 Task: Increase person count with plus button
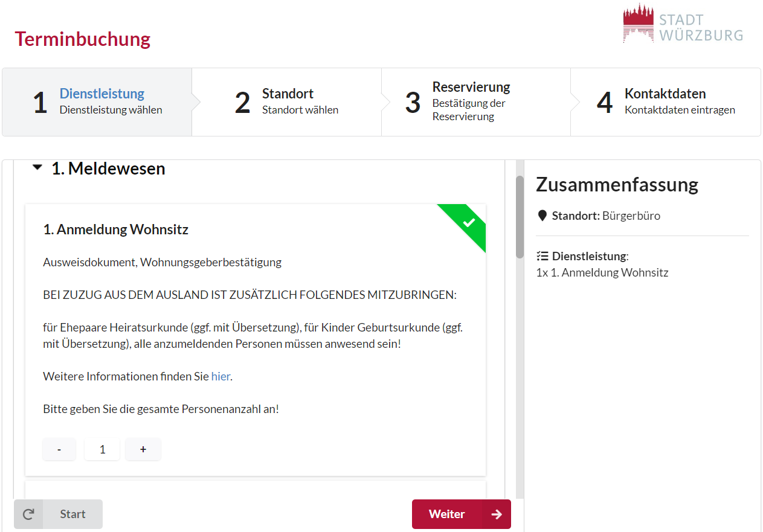(x=143, y=449)
